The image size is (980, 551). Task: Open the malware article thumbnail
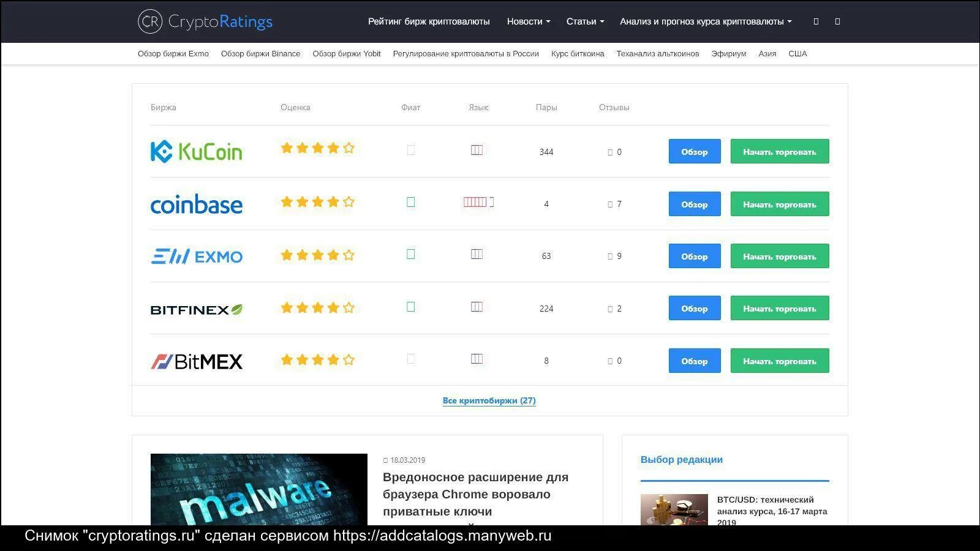click(259, 489)
